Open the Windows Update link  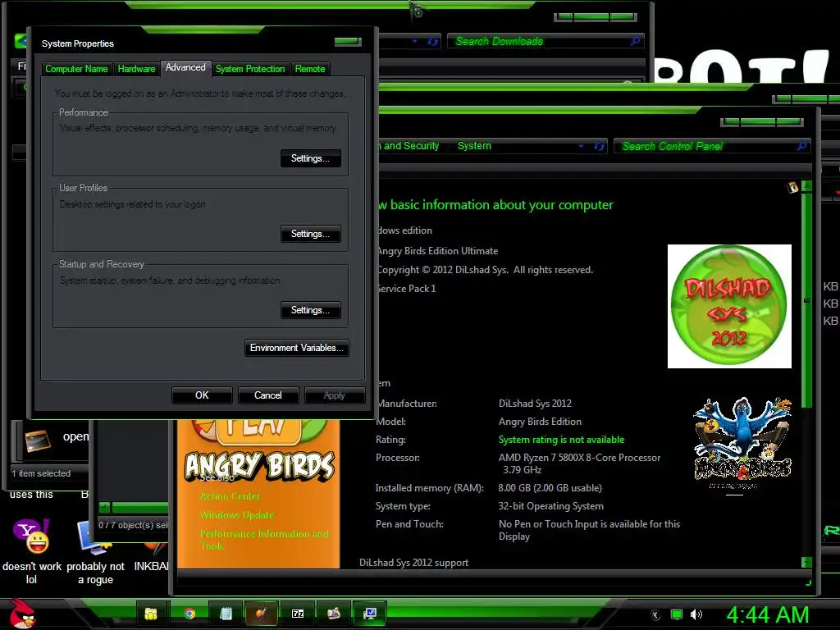pos(237,515)
